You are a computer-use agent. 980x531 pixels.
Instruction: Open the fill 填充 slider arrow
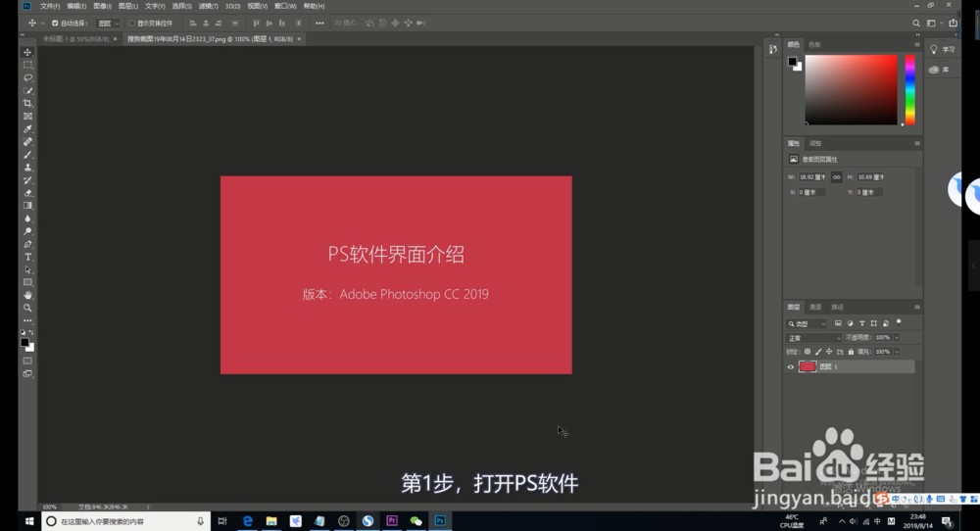pos(897,352)
